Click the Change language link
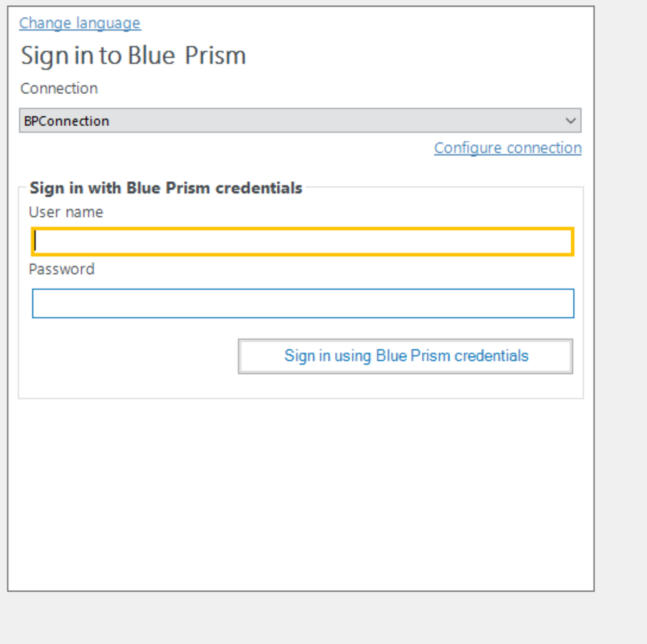The image size is (647, 644). (x=80, y=23)
